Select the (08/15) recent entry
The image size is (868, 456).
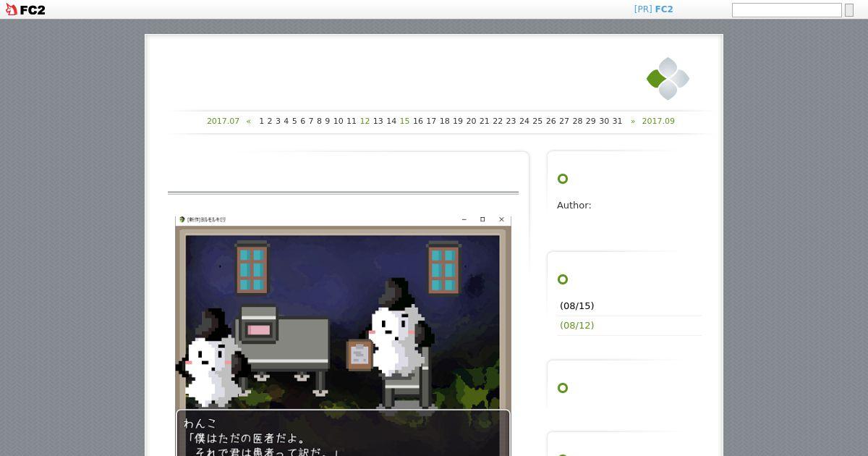pos(576,306)
